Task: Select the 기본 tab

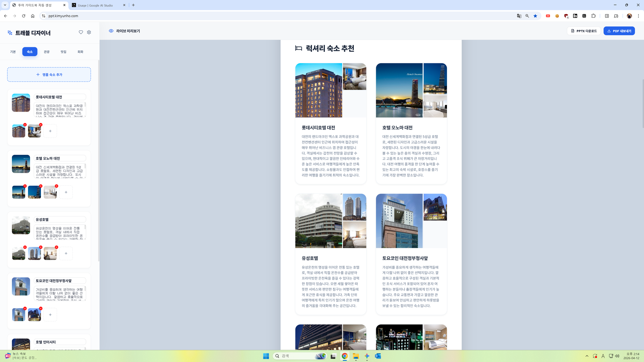Action: coord(13,52)
